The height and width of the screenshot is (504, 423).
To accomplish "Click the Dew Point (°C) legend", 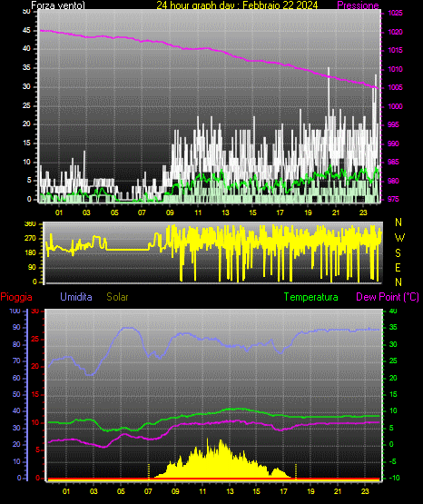I will (x=388, y=297).
